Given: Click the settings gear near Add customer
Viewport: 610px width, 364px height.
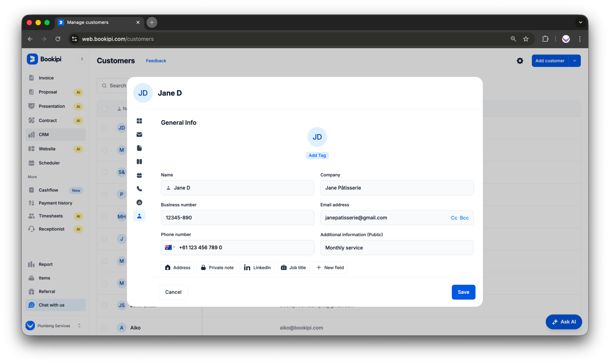Looking at the screenshot, I should [x=520, y=61].
